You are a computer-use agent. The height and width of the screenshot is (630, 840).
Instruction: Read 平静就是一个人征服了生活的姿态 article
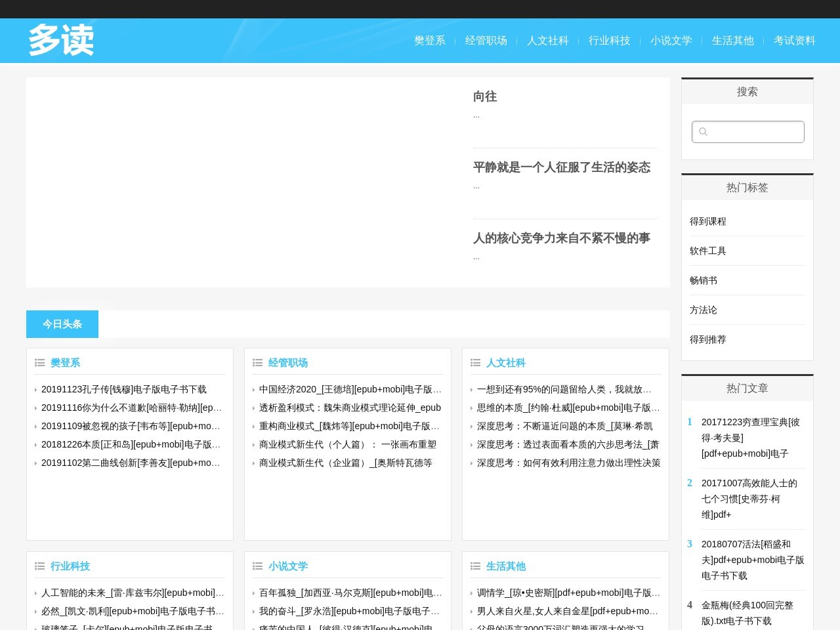[562, 167]
